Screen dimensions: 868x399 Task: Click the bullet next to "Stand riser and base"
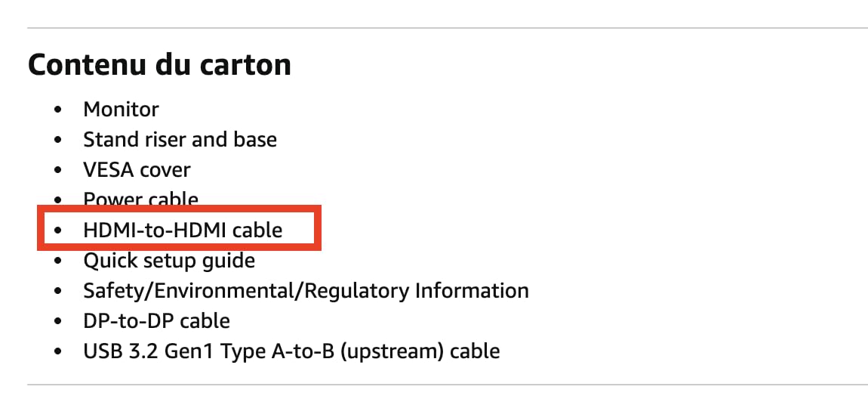(x=58, y=141)
